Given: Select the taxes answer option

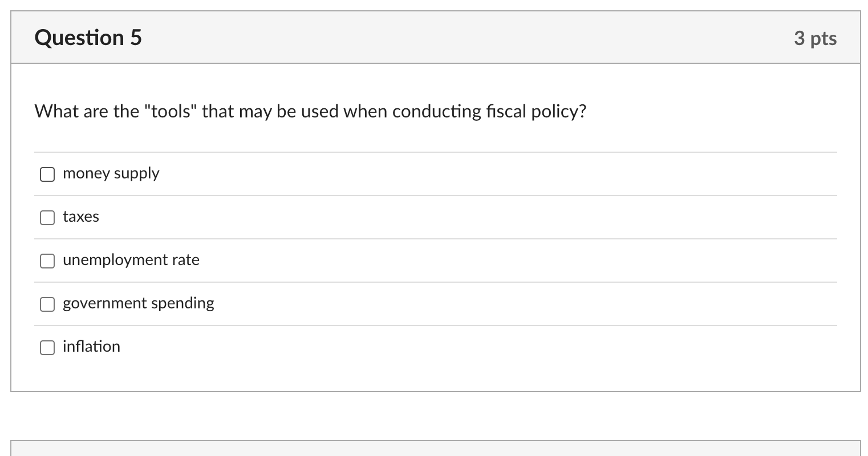Looking at the screenshot, I should [81, 217].
